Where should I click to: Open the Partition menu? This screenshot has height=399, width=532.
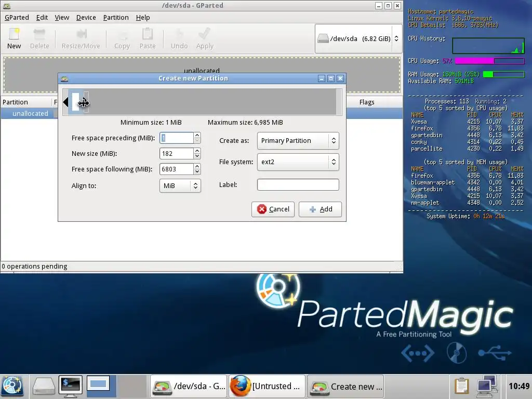[x=116, y=17]
